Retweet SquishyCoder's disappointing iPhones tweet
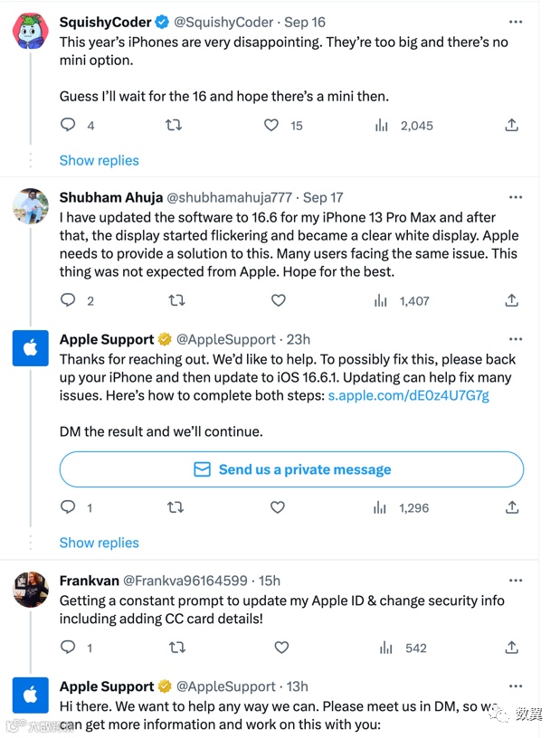 tap(174, 126)
